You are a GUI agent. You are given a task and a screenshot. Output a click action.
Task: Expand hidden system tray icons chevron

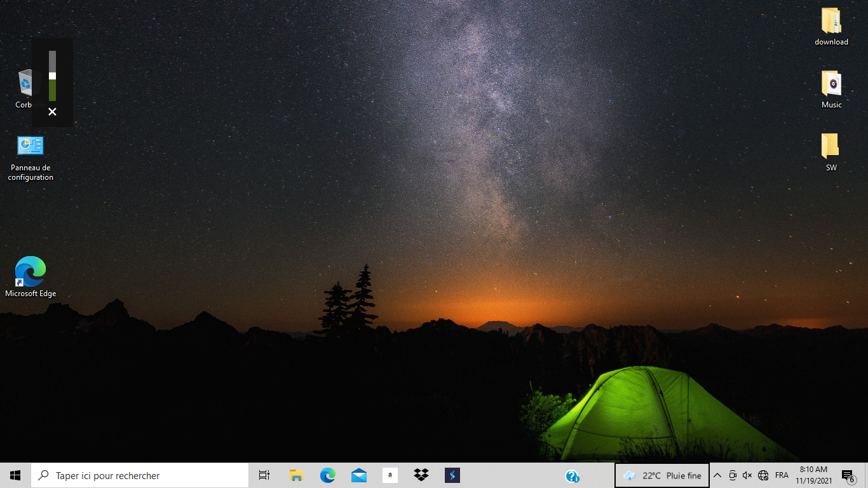(717, 475)
